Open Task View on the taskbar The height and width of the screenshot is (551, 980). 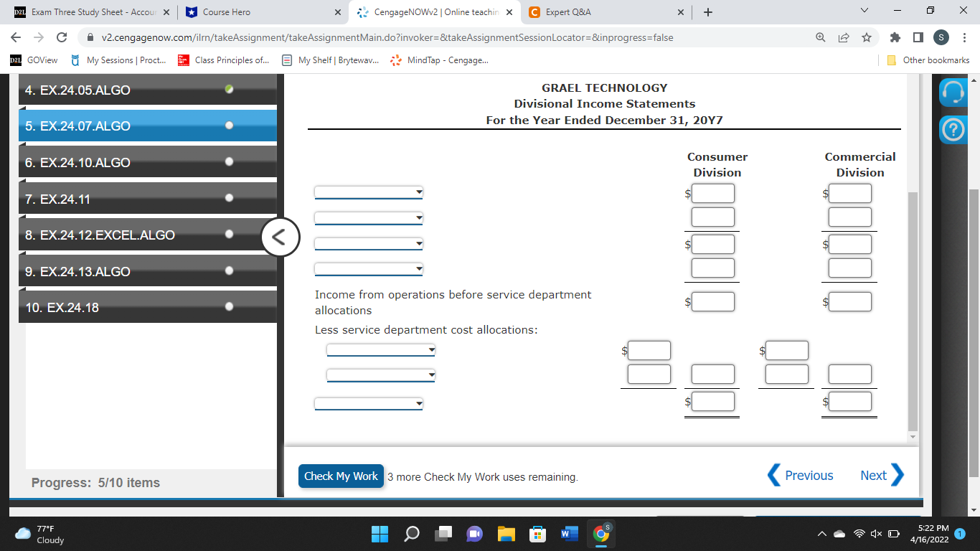coord(443,534)
